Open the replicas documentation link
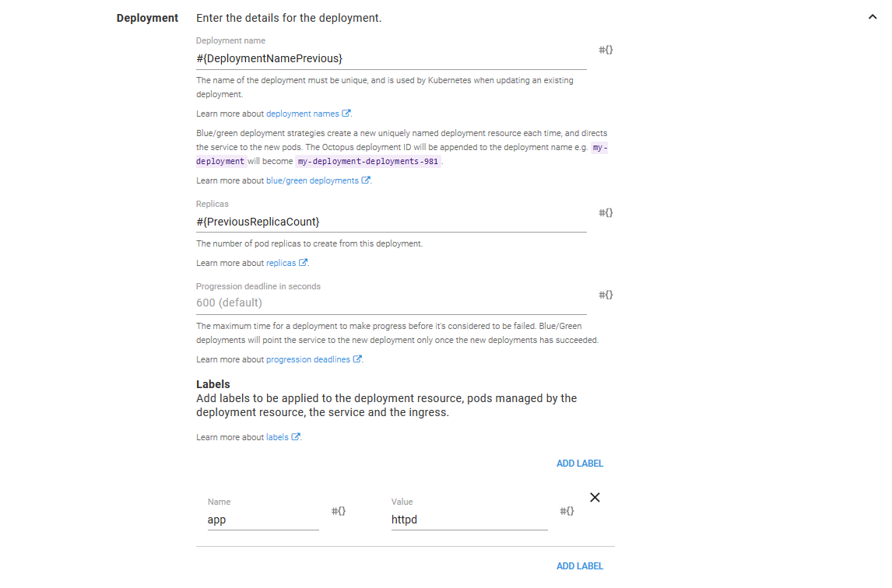 (281, 263)
